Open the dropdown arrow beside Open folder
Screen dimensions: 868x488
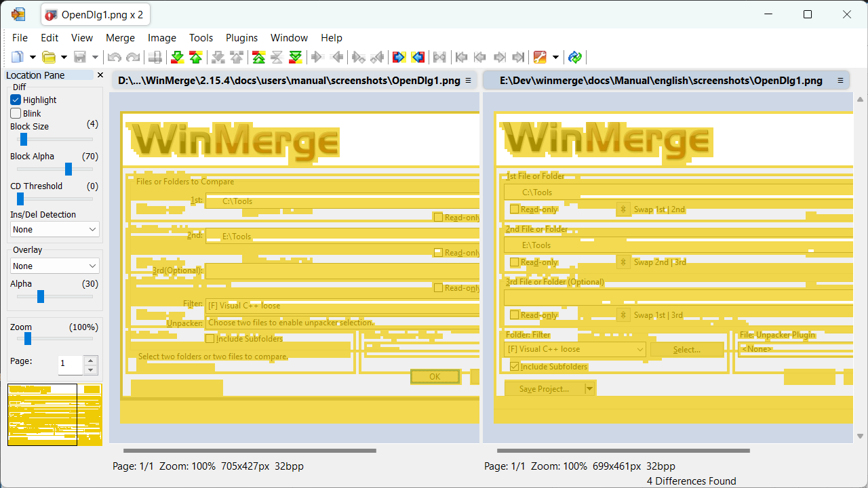pos(64,58)
